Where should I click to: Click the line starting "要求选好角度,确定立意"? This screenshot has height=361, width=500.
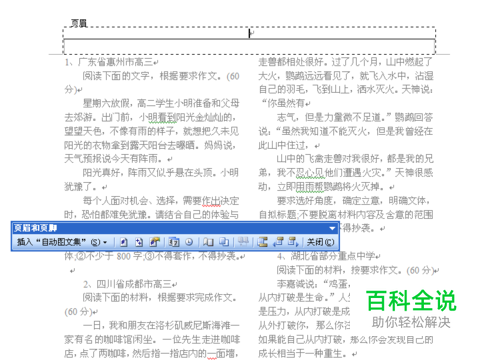pyautogui.click(x=353, y=200)
